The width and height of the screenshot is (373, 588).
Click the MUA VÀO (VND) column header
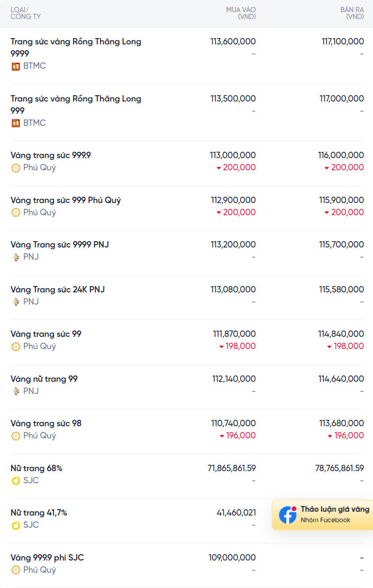(241, 13)
